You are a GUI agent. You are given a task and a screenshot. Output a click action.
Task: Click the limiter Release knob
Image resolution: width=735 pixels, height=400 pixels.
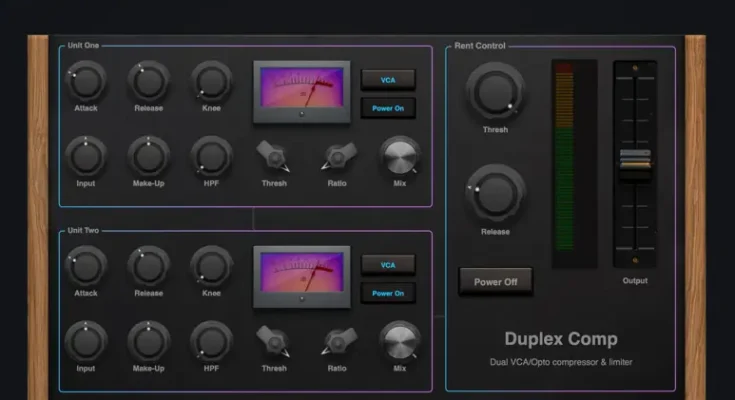pos(495,193)
